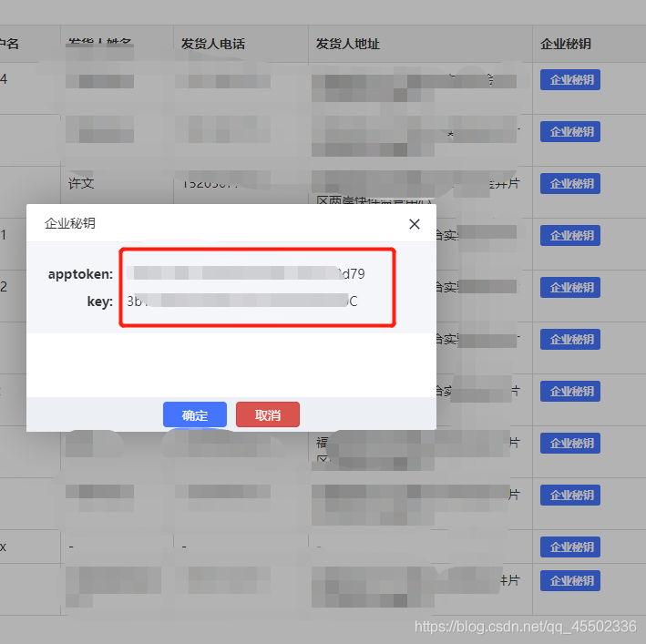
Task: Click the 发货人地址 column header
Action: pos(348,44)
